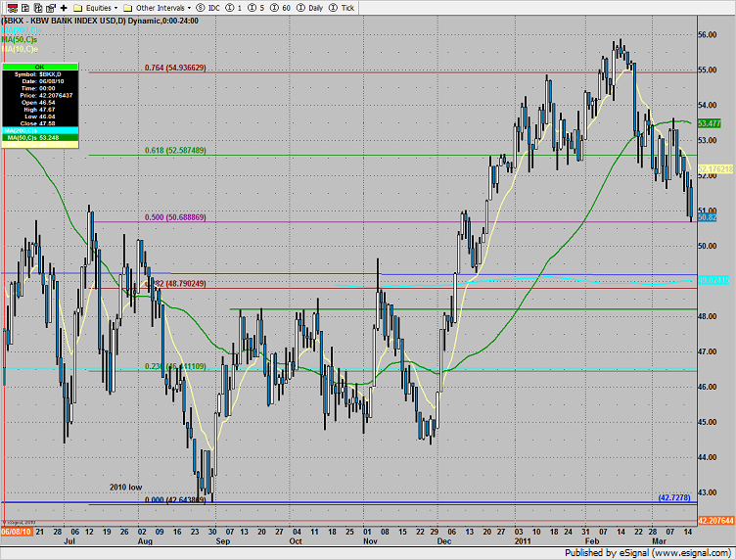
Task: Click the MA(10,C)e study label
Action: (20, 49)
